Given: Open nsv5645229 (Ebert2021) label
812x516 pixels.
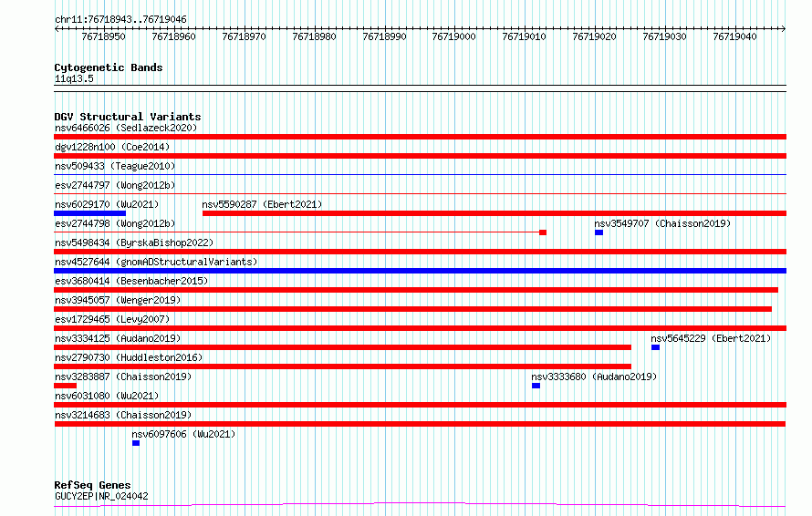Looking at the screenshot, I should coord(711,338).
